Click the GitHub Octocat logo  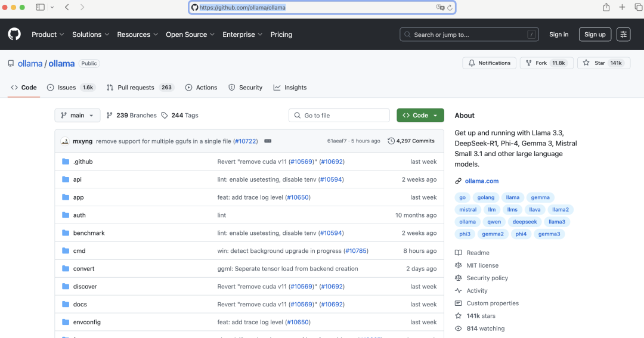14,34
